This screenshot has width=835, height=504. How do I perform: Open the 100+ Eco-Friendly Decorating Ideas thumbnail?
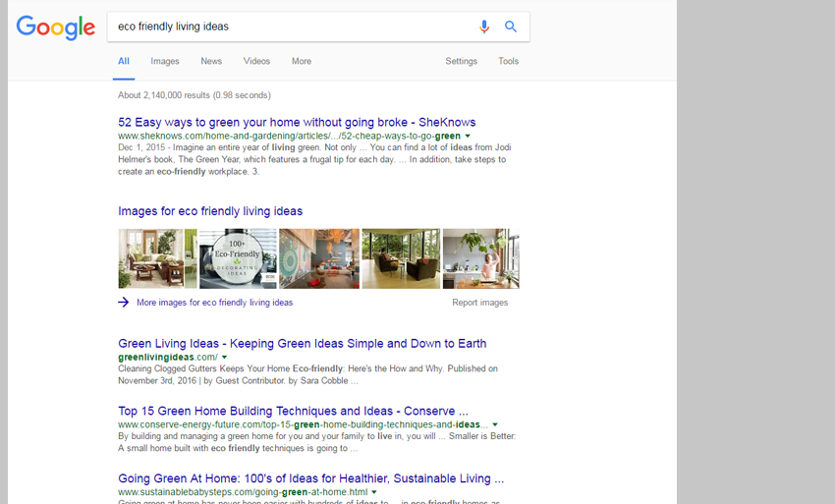[x=238, y=259]
